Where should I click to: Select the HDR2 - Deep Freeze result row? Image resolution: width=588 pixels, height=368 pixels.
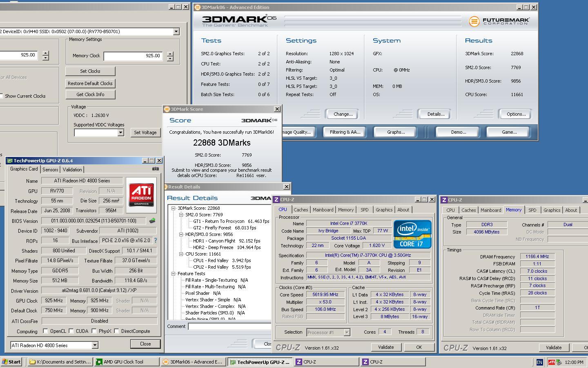(227, 247)
